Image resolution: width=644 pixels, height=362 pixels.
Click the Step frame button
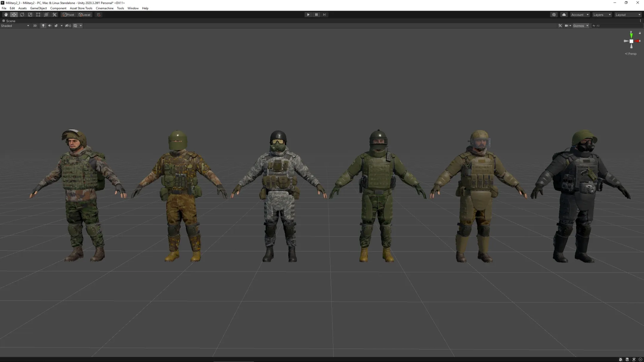(x=324, y=15)
